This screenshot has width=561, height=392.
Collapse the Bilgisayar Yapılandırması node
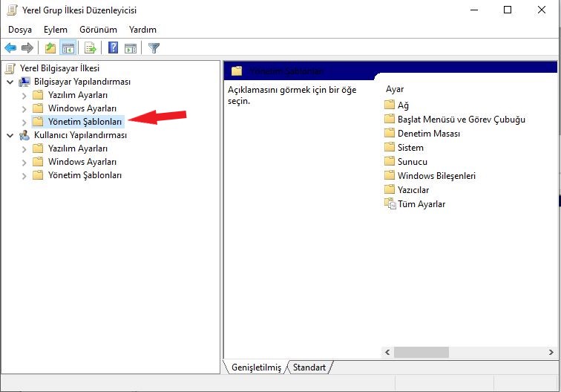coord(10,82)
